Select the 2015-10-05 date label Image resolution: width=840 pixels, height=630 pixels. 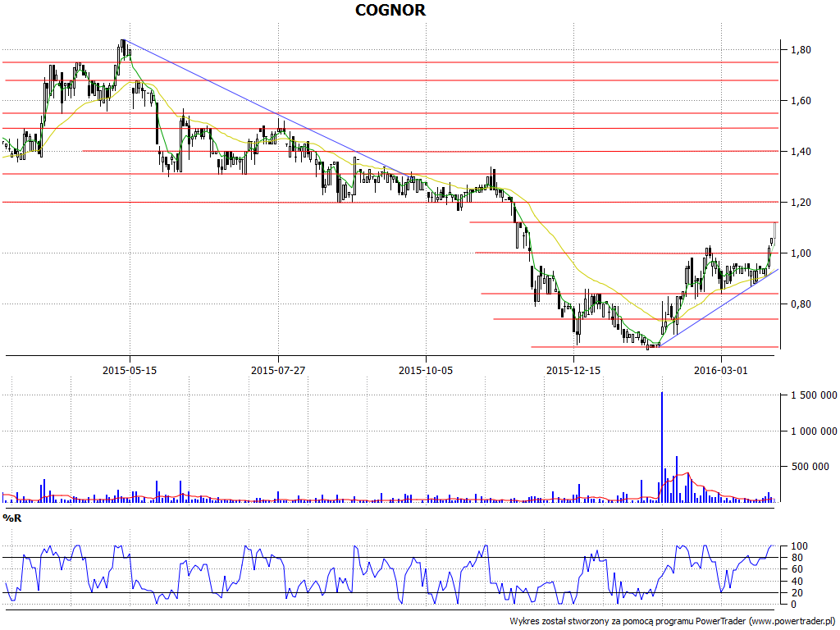[426, 370]
